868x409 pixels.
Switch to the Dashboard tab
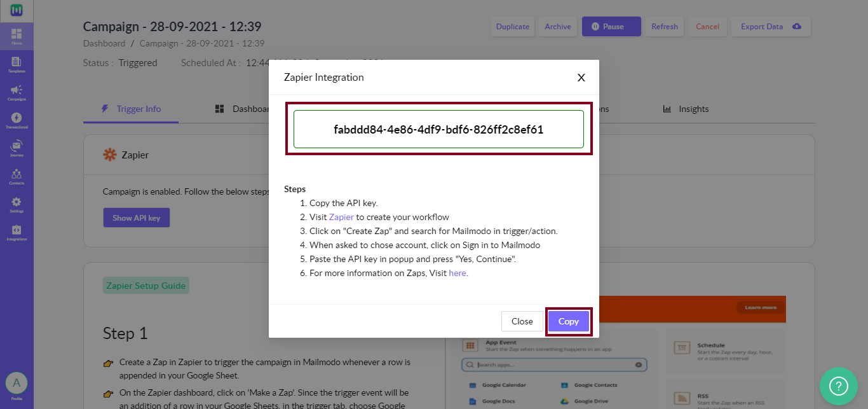pyautogui.click(x=243, y=109)
